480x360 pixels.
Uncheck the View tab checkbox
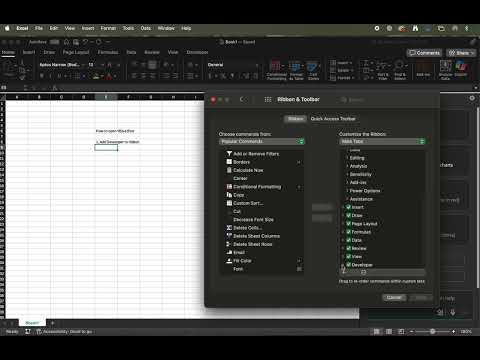pyautogui.click(x=348, y=256)
